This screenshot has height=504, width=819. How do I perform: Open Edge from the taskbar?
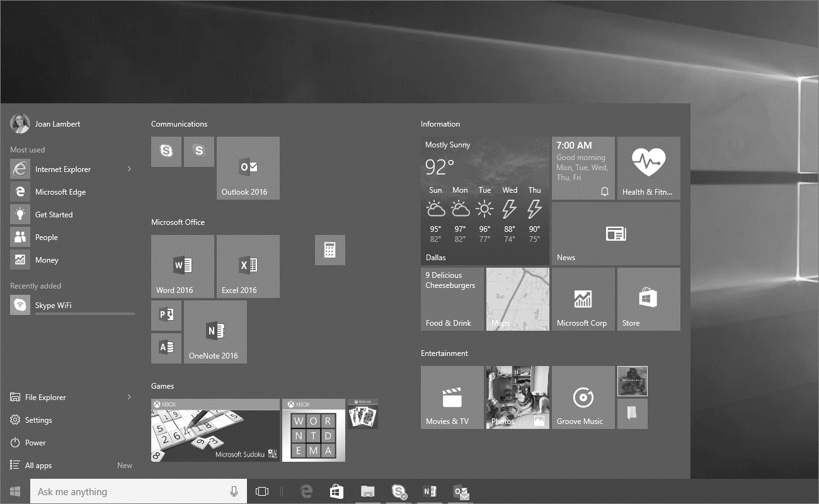pyautogui.click(x=306, y=491)
